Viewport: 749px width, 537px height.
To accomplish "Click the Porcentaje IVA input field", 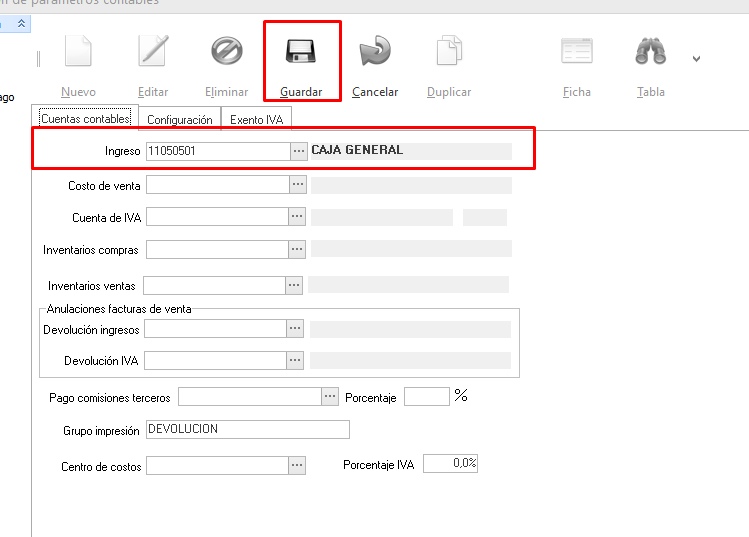I will coord(451,464).
